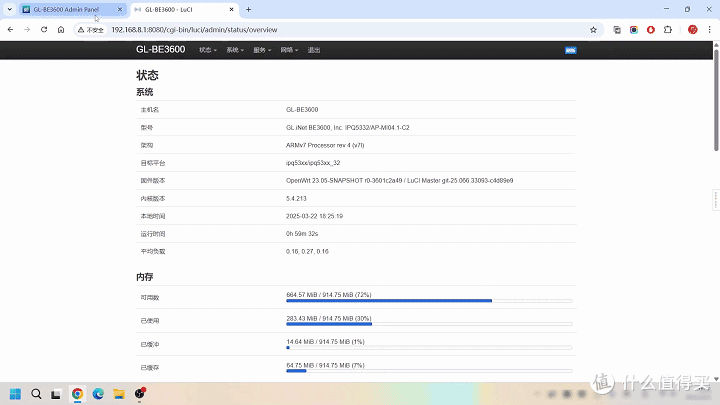Expand the 状态 menu in LuCI navbar
The image size is (720, 405).
(208, 50)
